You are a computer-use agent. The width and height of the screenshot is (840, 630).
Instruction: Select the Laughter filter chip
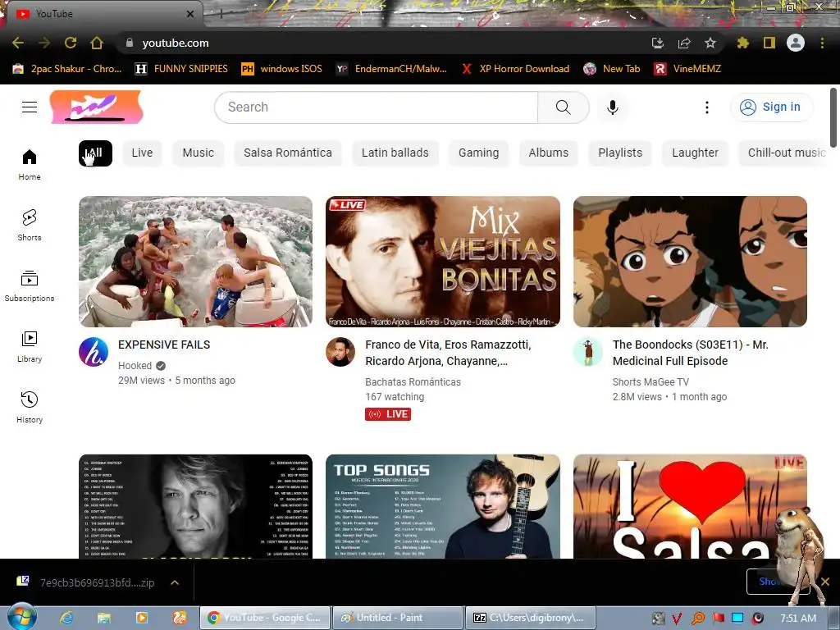pos(695,153)
